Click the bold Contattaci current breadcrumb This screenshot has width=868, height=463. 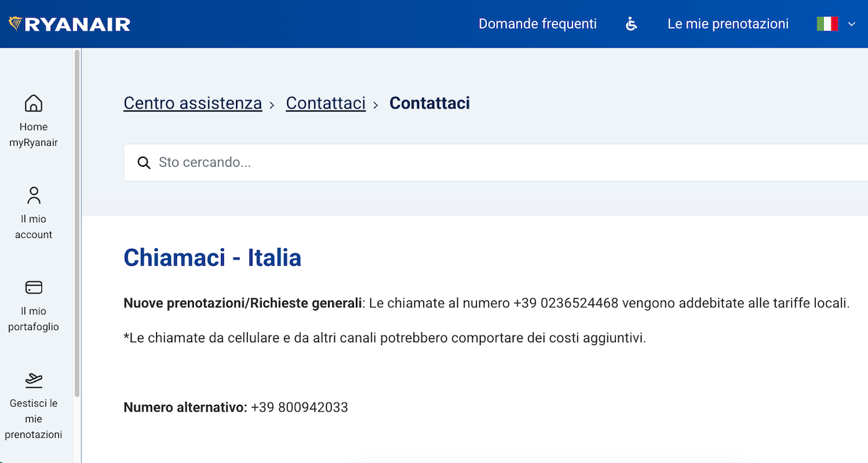click(x=429, y=103)
